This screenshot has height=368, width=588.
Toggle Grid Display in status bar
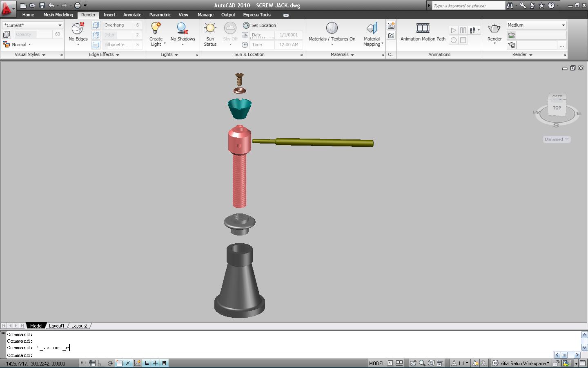pyautogui.click(x=92, y=363)
